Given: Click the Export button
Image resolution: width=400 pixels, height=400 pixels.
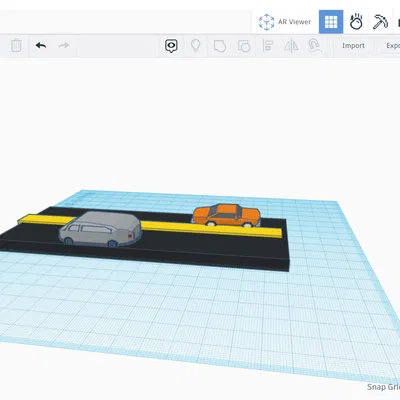Looking at the screenshot, I should tap(392, 46).
